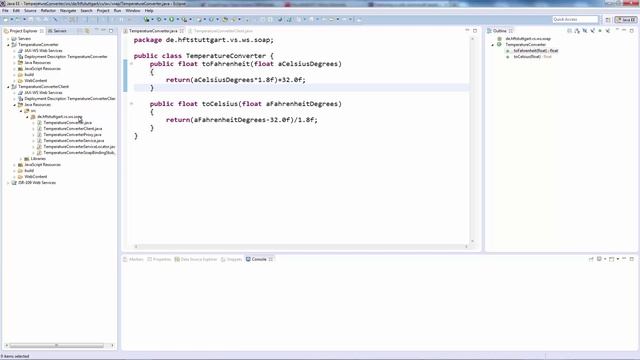
Task: Toggle Hide Fields in Outline toolbar
Action: pyautogui.click(x=584, y=31)
